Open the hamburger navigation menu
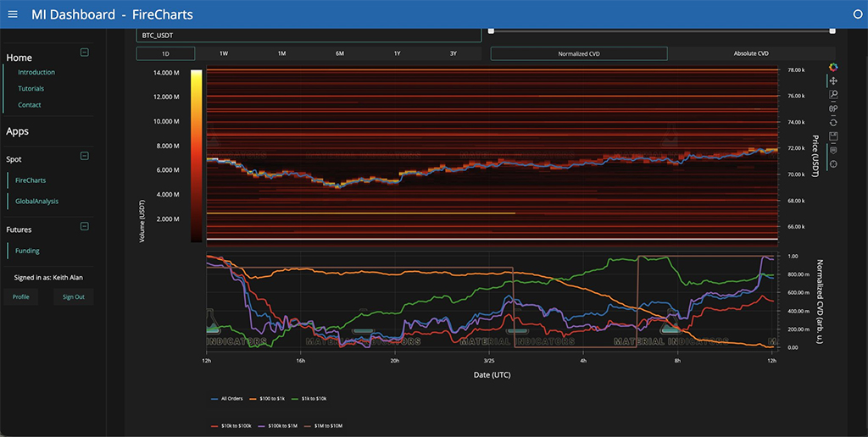 (x=13, y=14)
